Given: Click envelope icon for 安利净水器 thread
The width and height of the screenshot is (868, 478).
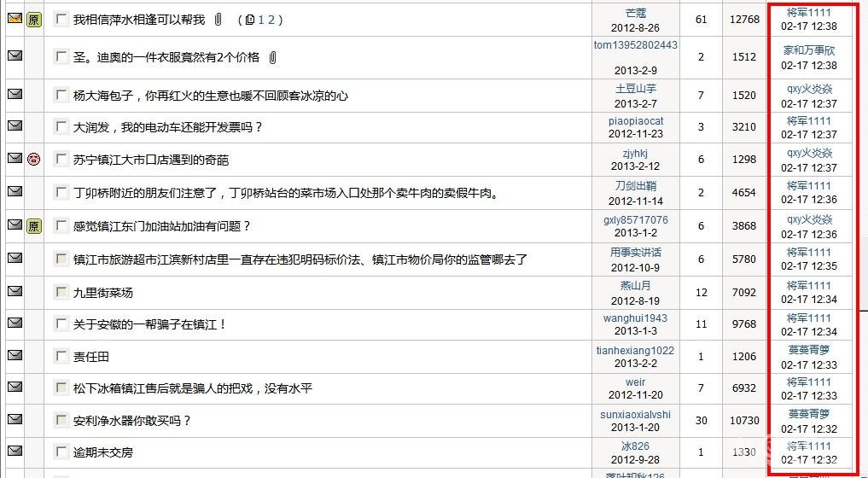Looking at the screenshot, I should [15, 419].
